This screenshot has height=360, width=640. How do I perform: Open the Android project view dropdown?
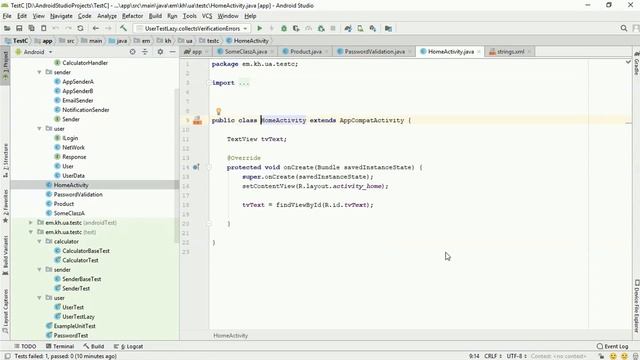34,52
